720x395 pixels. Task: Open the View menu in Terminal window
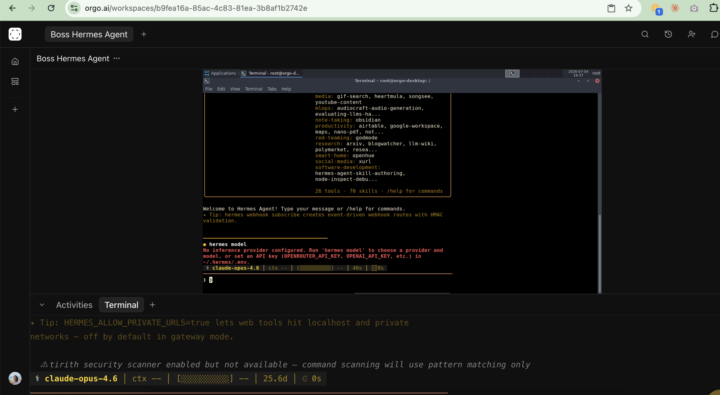(235, 89)
